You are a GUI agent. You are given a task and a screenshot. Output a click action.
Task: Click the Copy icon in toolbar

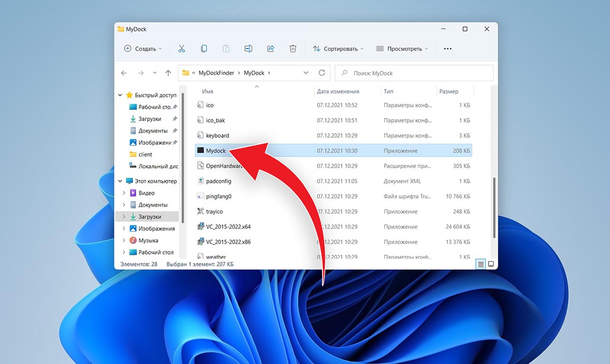point(204,49)
